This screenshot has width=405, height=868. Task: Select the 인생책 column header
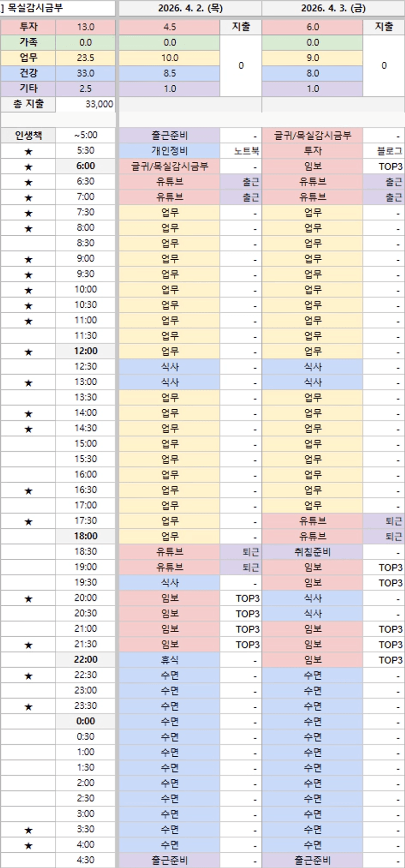[x=28, y=135]
